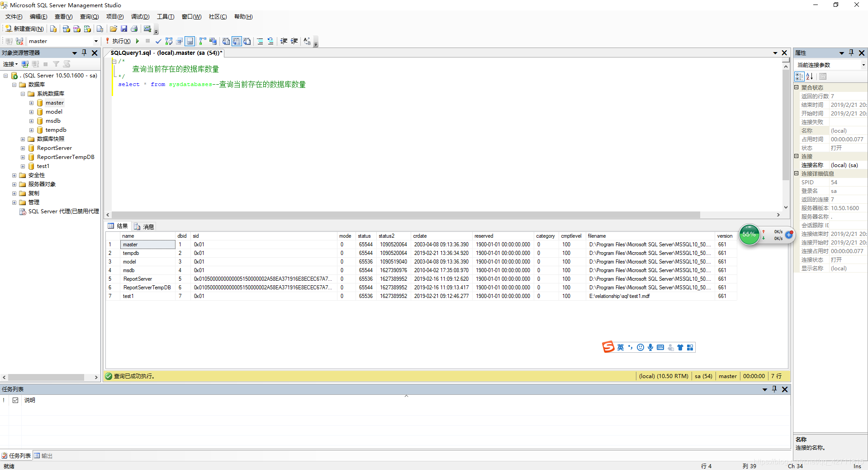Select the SQLQuery1.sql document tab
The height and width of the screenshot is (470, 868).
click(x=166, y=53)
